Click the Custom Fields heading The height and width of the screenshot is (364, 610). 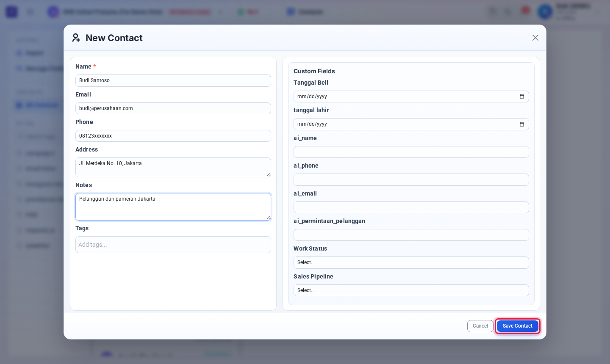coord(314,71)
